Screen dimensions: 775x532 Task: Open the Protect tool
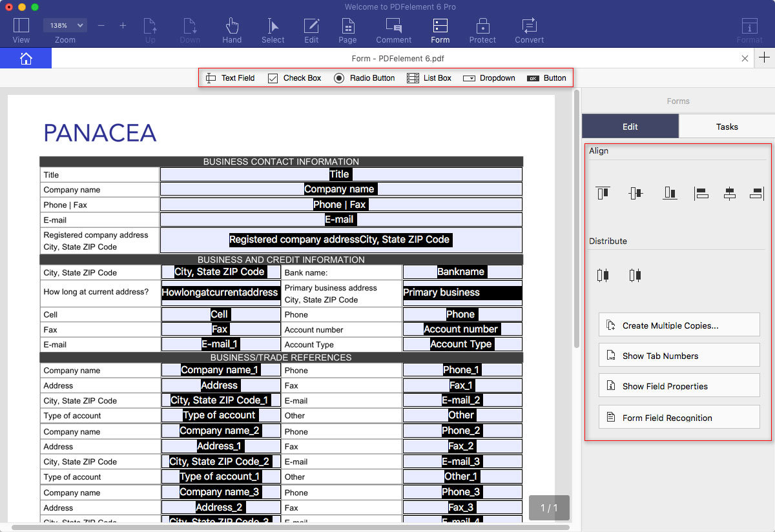click(x=482, y=30)
